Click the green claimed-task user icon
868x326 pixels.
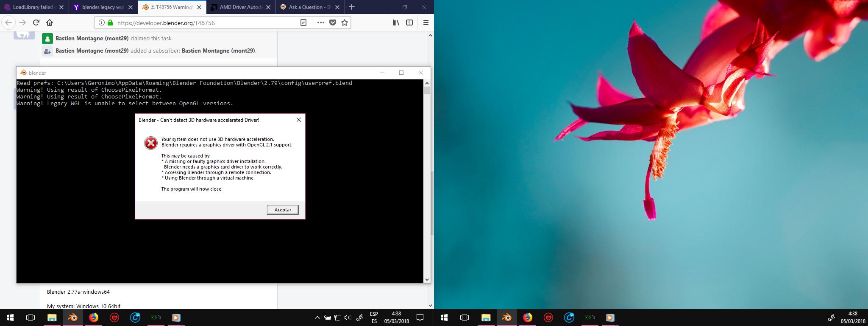[x=47, y=39]
